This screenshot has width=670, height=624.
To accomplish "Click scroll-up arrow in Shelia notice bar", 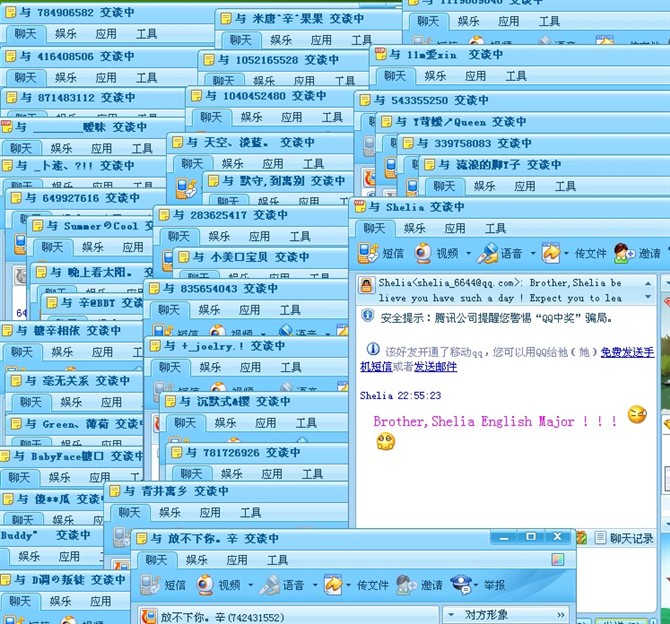I will coord(648,283).
